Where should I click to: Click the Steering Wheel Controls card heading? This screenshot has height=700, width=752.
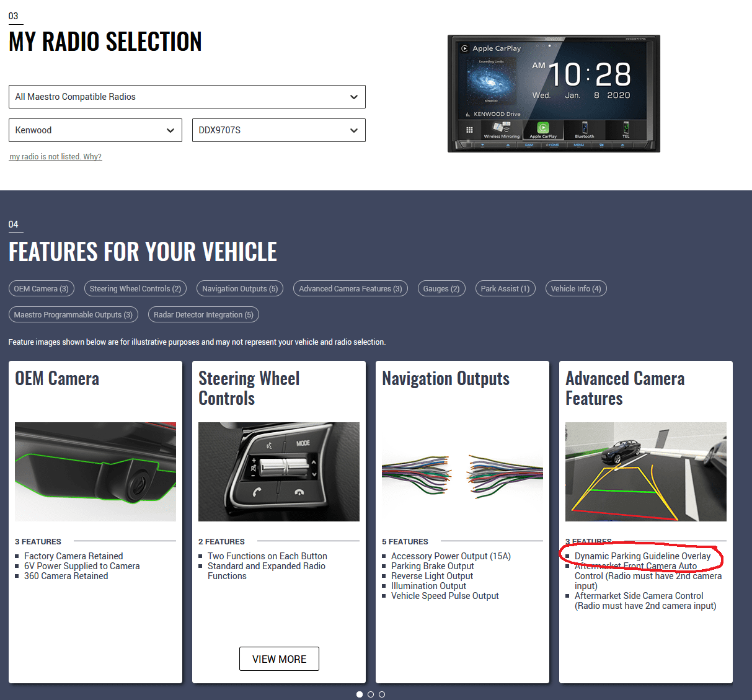[x=249, y=389]
